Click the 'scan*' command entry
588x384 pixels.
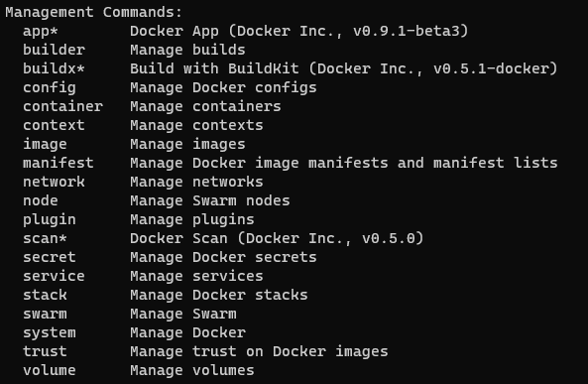click(45, 238)
